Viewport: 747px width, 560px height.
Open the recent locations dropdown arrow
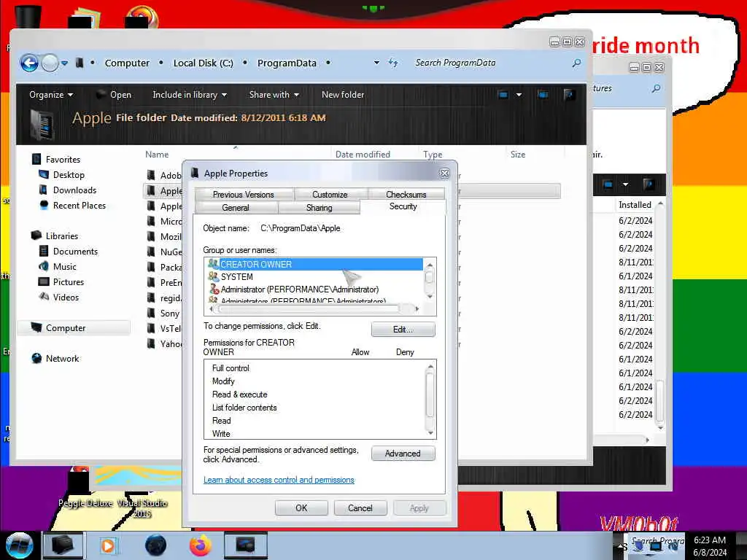(64, 63)
